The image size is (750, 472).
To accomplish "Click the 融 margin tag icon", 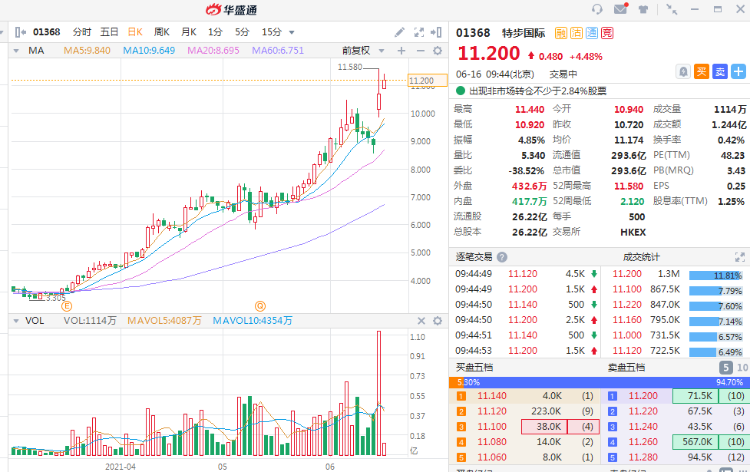I will 561,33.
